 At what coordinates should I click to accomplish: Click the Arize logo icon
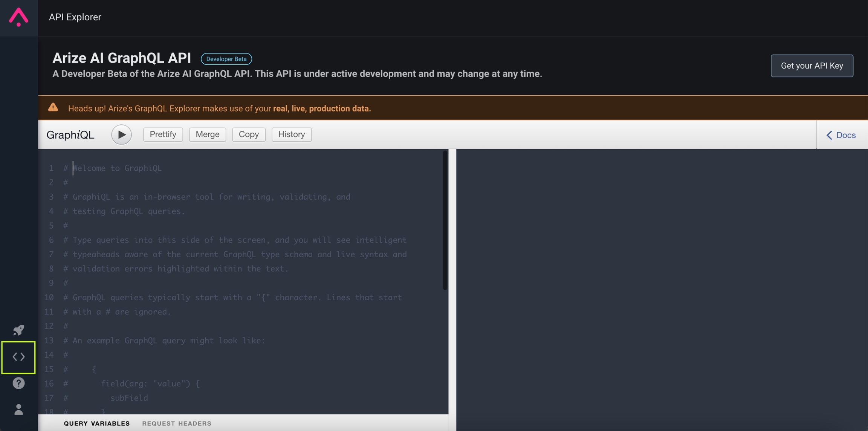pyautogui.click(x=18, y=17)
